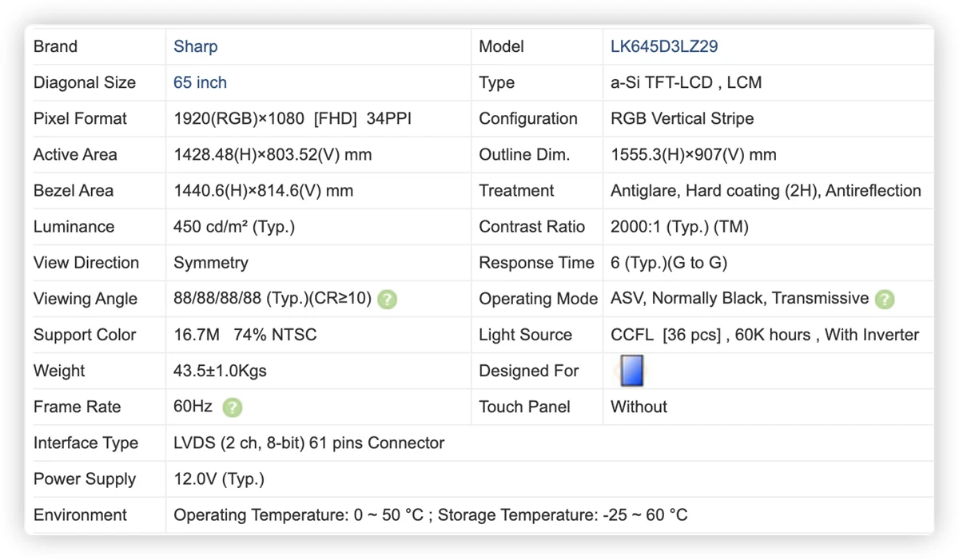The width and height of the screenshot is (959, 560).
Task: Click the Diagonal Size label
Action: click(x=85, y=82)
